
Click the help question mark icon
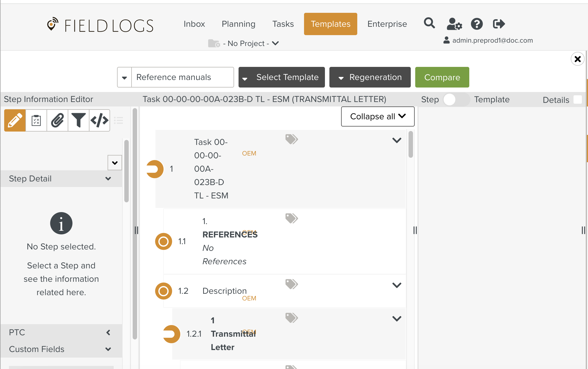(x=477, y=24)
